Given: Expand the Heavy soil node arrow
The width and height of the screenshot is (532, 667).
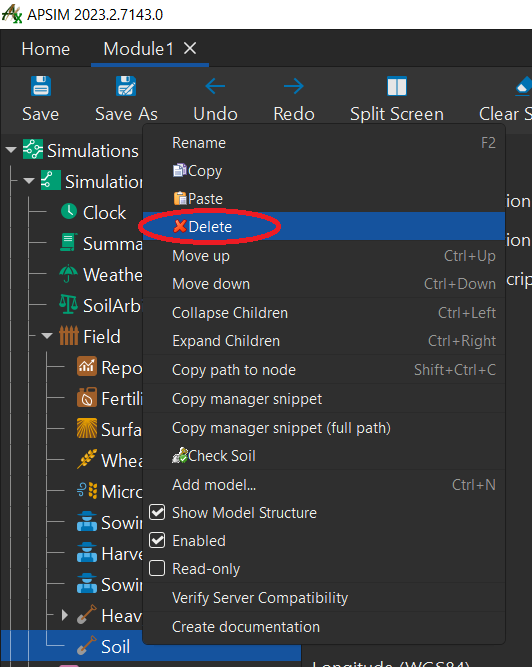Looking at the screenshot, I should tap(65, 615).
